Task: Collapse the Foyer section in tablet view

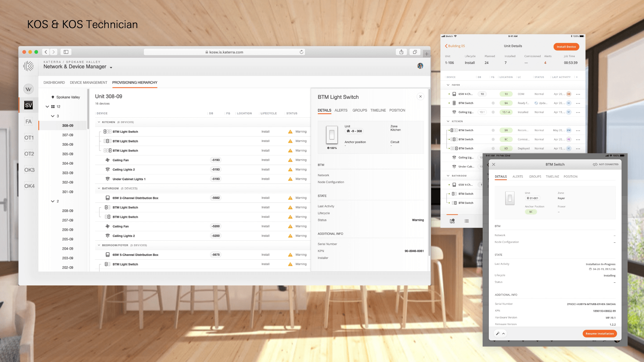Action: (448, 85)
